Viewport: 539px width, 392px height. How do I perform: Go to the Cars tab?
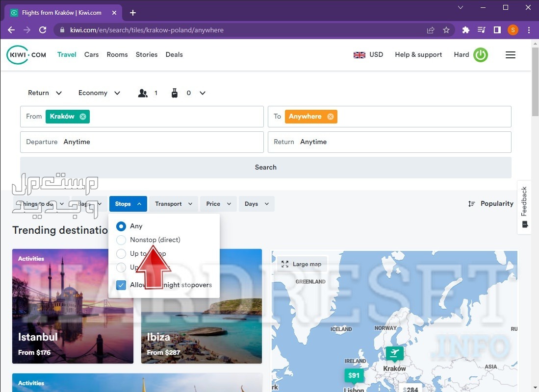click(x=91, y=55)
